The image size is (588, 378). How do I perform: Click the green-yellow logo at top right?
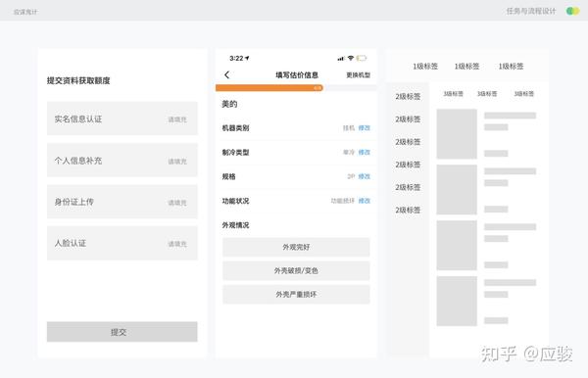[x=573, y=11]
